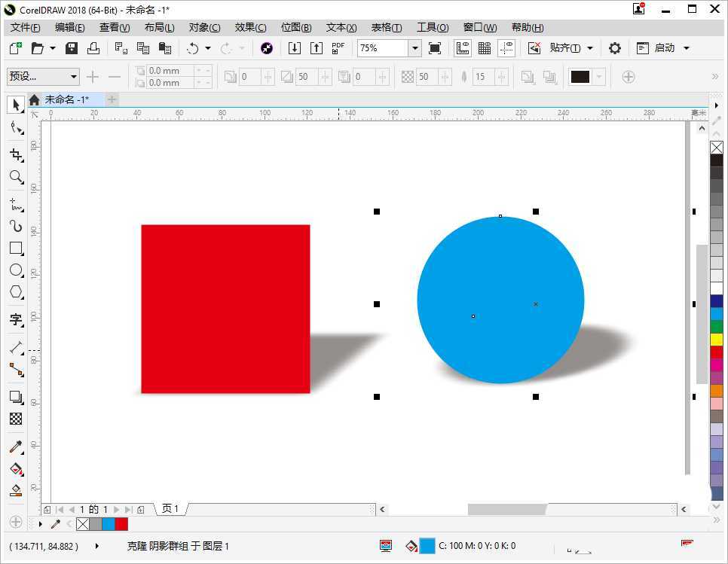Expand the 预设 presets dropdown

click(73, 77)
